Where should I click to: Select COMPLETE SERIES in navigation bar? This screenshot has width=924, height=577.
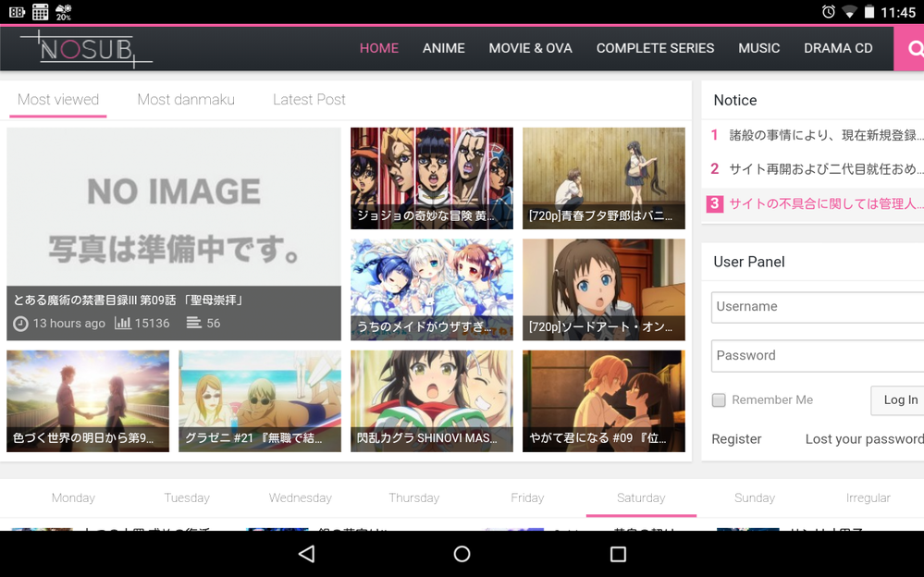pos(655,48)
